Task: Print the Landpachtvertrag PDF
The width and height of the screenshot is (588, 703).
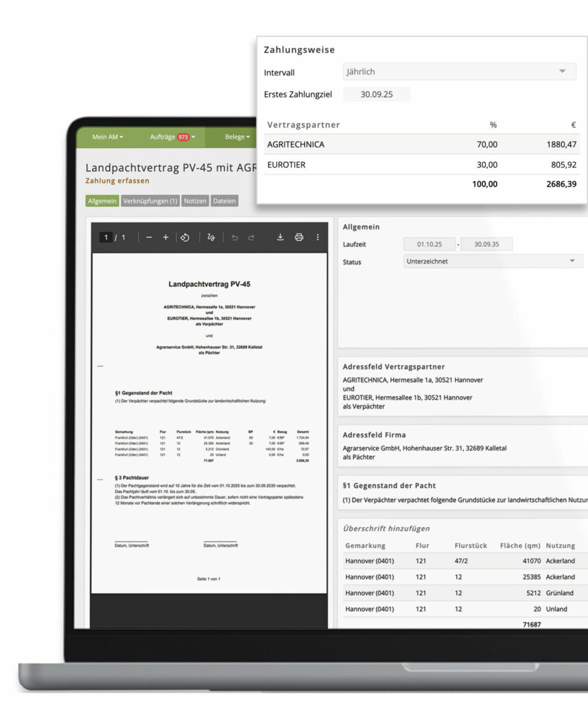Action: click(298, 238)
